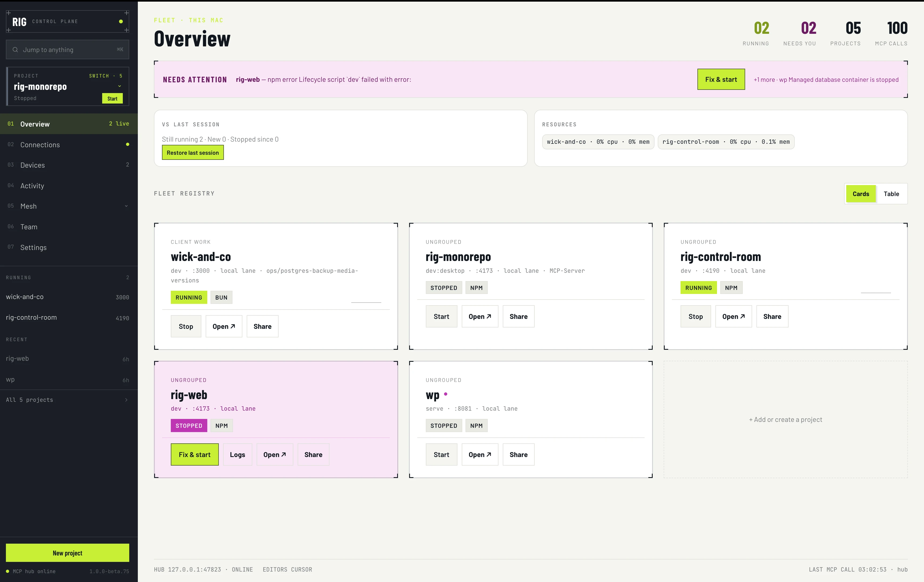The image size is (924, 582).
Task: Start the rig-monorepo project from sidebar
Action: coord(112,99)
